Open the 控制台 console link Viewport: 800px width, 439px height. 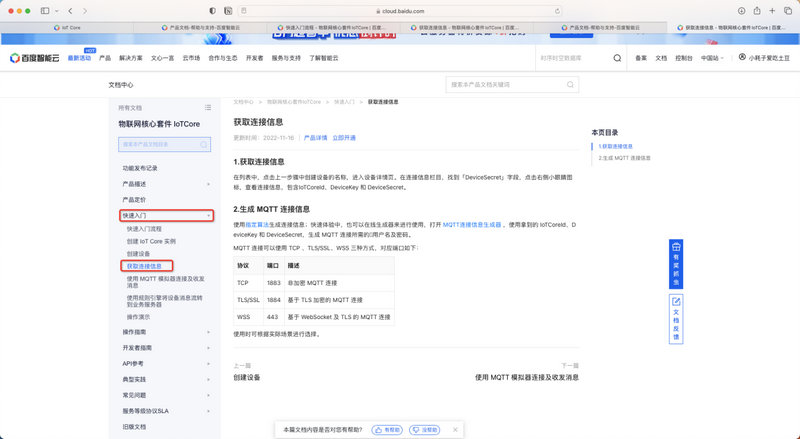pyautogui.click(x=684, y=58)
